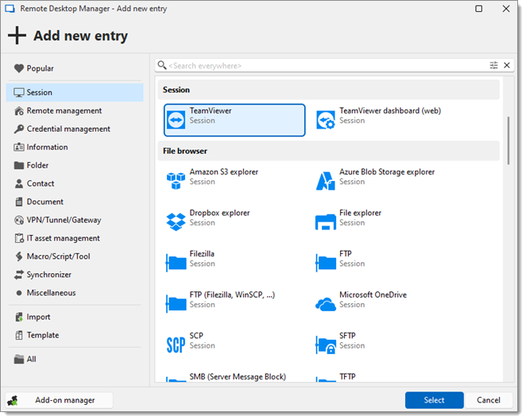This screenshot has width=526, height=420.
Task: Click the Macro/Script/Tool lightning icon
Action: tap(19, 256)
